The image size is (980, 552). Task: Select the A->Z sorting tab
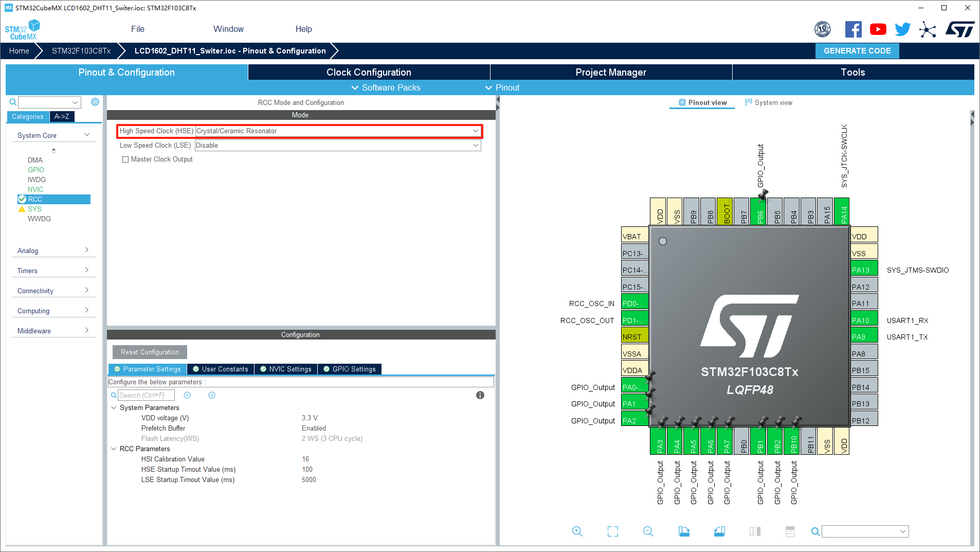62,116
